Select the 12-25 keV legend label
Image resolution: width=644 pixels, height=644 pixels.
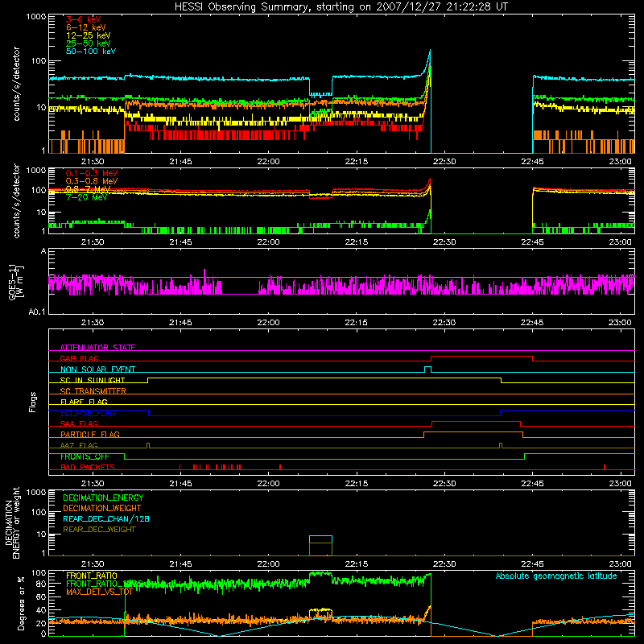[x=89, y=35]
